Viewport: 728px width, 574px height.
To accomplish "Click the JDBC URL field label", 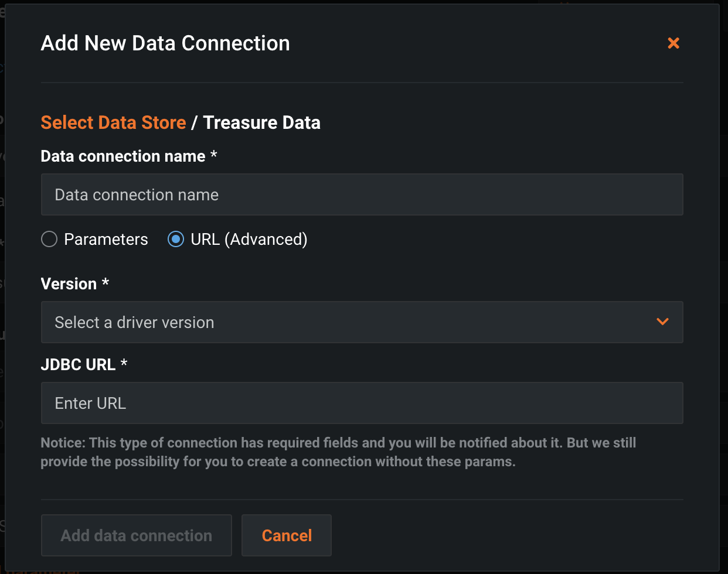I will (x=78, y=365).
